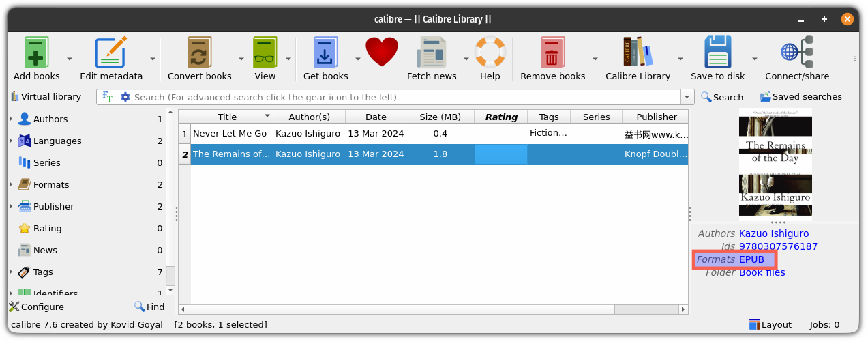Open the Edit metadata tool
868x342 pixels.
[x=111, y=53]
